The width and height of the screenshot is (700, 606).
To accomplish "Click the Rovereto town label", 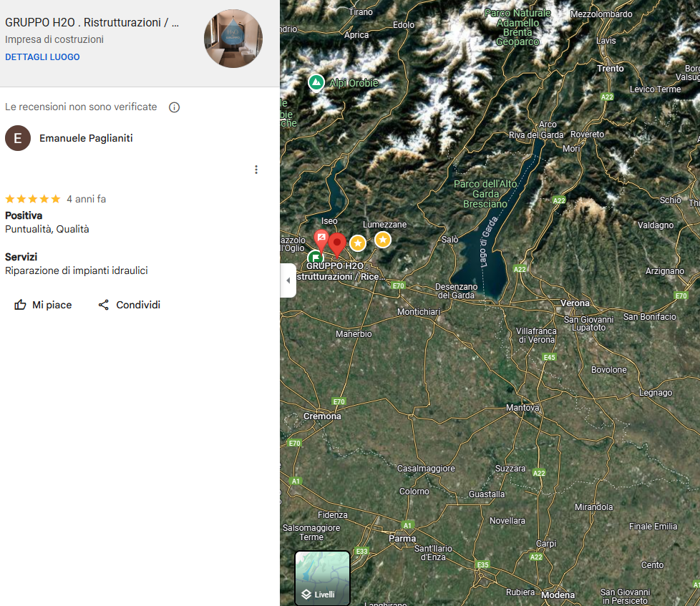I will [587, 135].
